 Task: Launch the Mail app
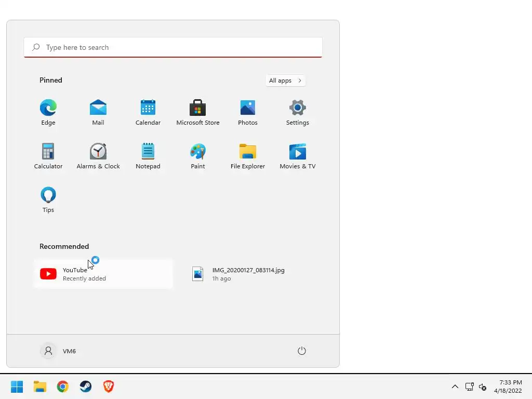98,113
